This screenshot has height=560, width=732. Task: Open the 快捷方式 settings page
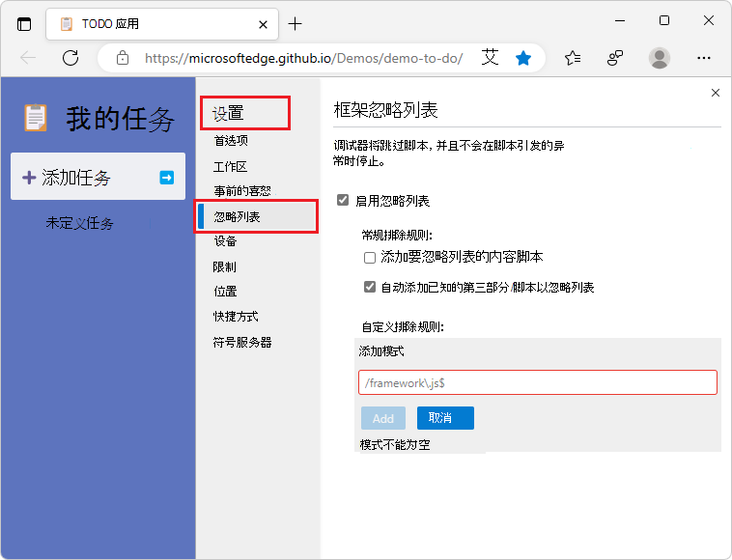(236, 317)
